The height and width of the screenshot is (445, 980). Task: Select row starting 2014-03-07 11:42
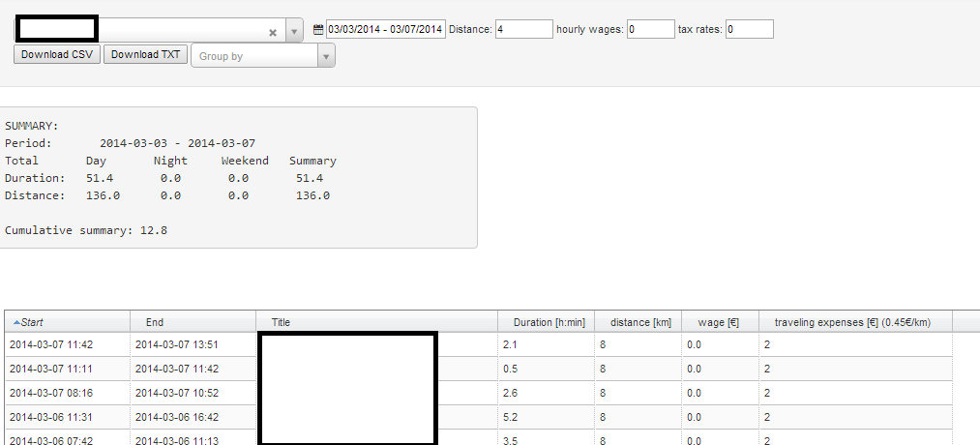point(479,344)
